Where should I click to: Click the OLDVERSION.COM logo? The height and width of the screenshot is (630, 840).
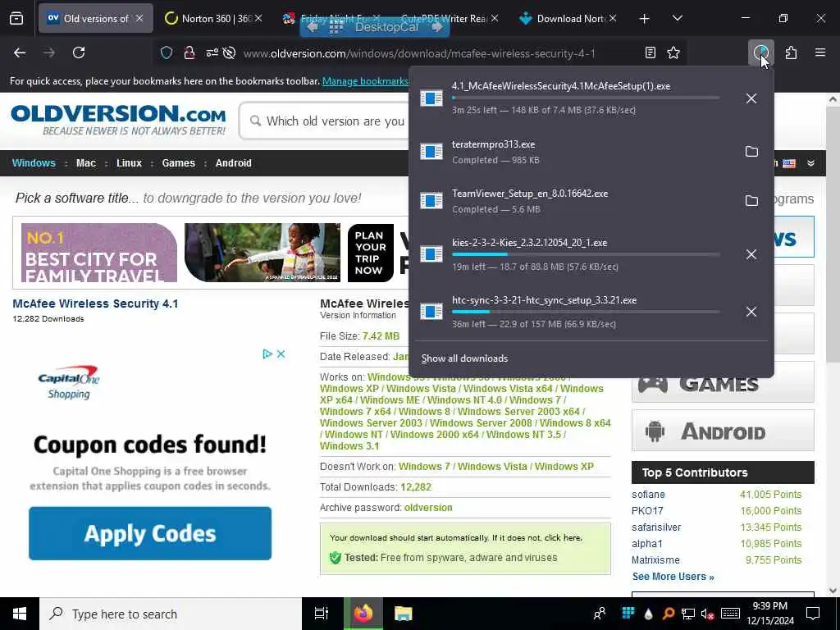[118, 120]
